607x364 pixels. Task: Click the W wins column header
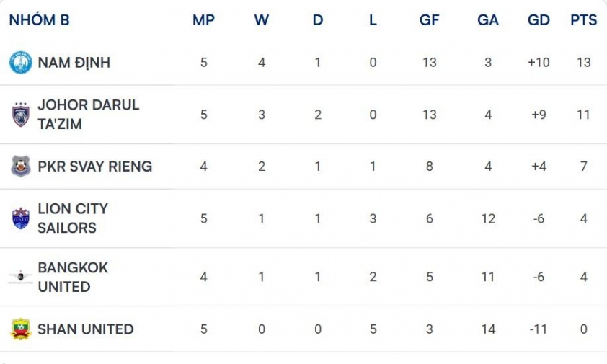[x=261, y=20]
